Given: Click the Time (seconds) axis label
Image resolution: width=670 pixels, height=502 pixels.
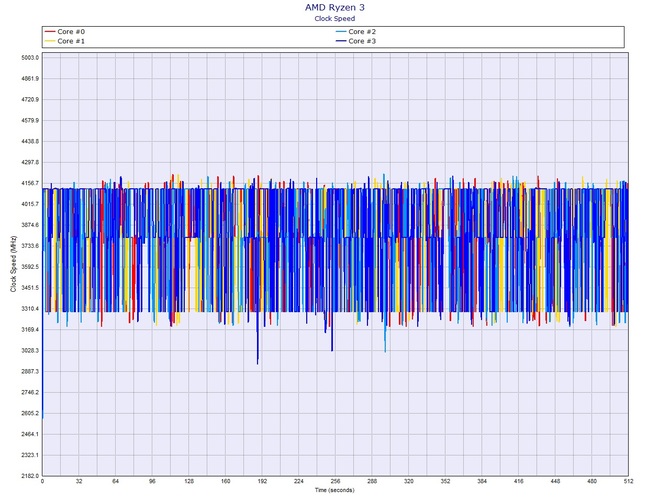Looking at the screenshot, I should (335, 490).
